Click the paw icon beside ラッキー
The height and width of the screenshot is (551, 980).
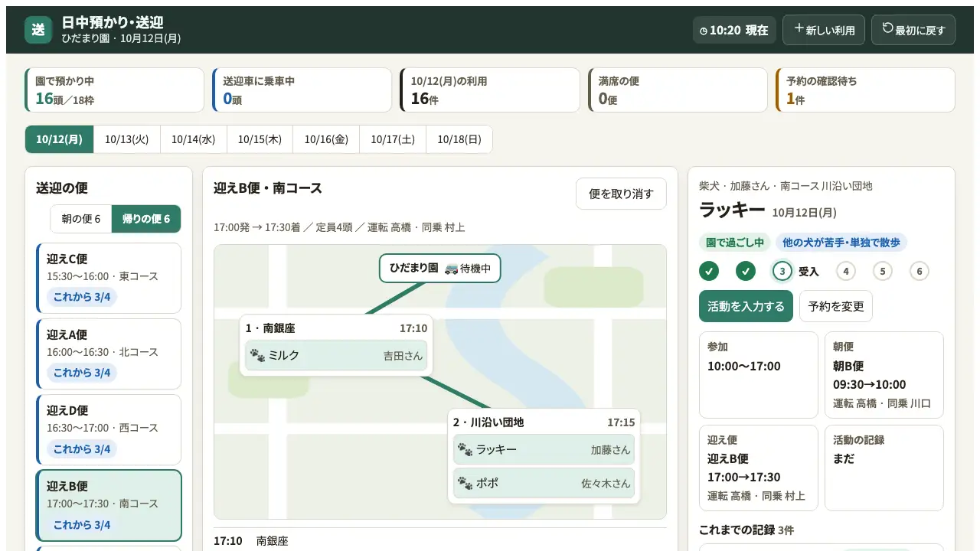tap(465, 449)
